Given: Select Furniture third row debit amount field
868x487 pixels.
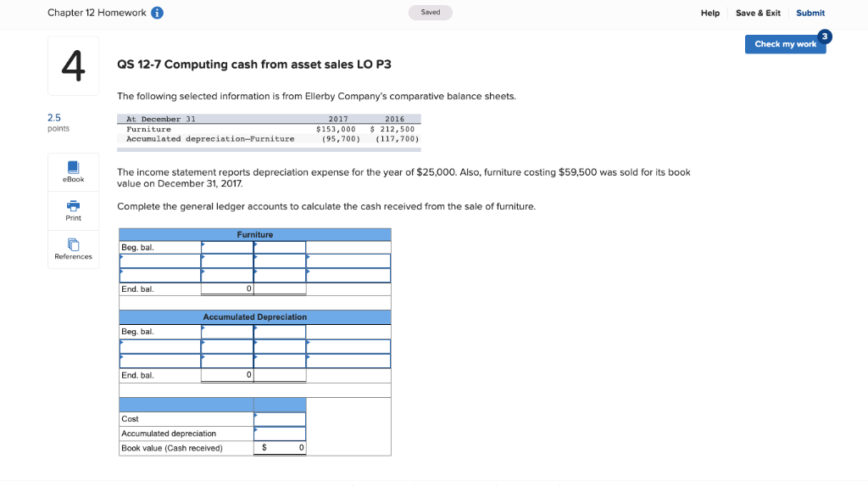Looking at the screenshot, I should [x=227, y=276].
